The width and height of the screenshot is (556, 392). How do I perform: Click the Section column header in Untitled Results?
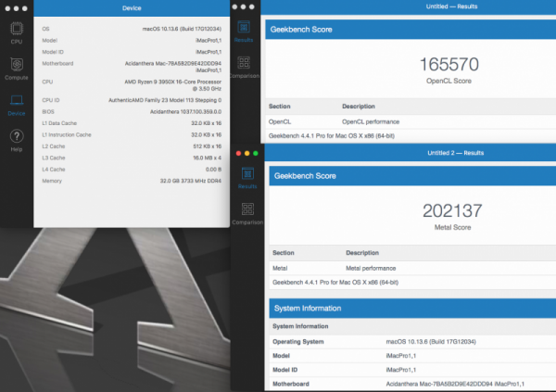pyautogui.click(x=280, y=107)
